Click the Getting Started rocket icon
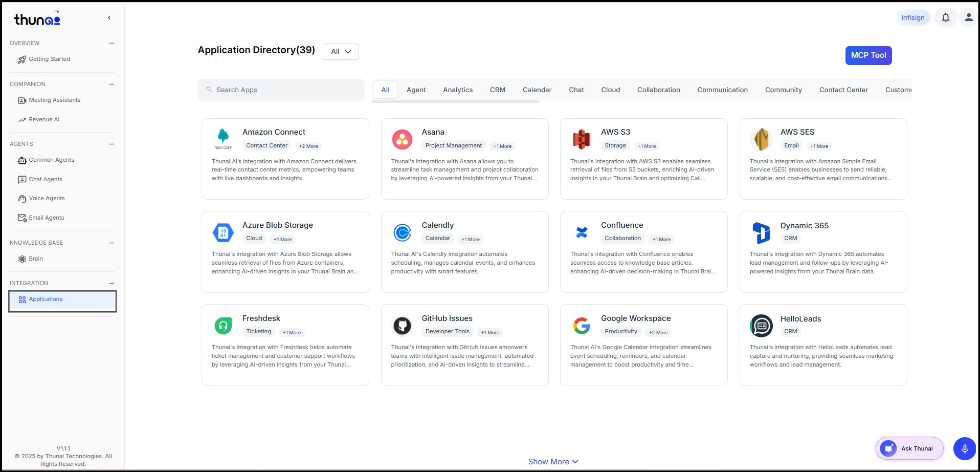Screen dimensions: 980x472 click(x=22, y=59)
